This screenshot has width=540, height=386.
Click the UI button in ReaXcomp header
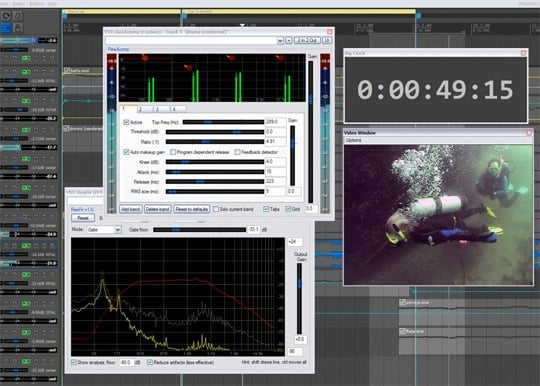pos(327,41)
